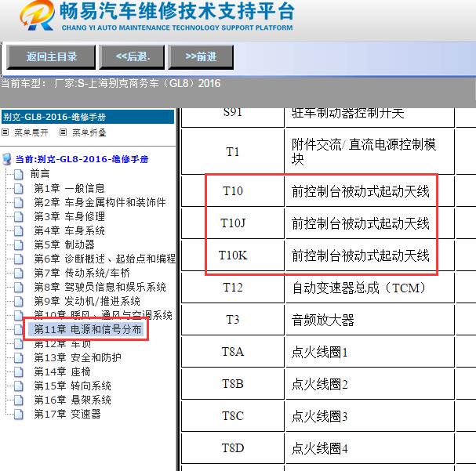Click the page icon beside 第11章
Viewport: 476px width, 471px height.
coord(19,330)
